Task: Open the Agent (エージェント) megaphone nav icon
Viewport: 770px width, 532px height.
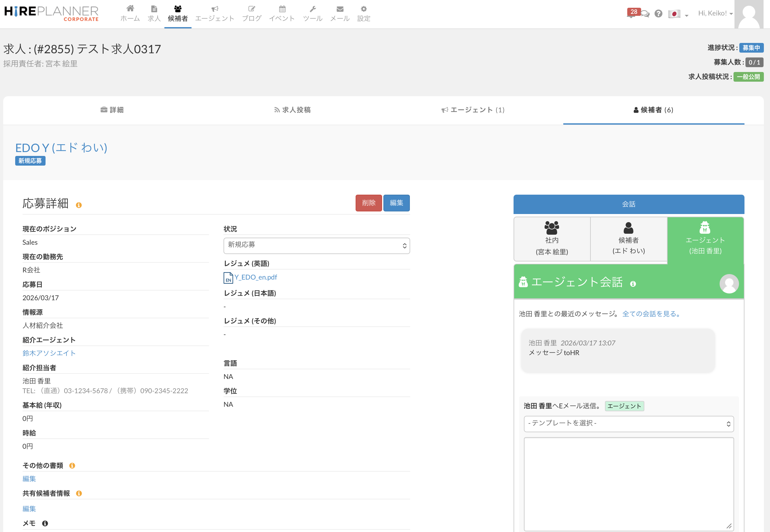Action: click(215, 9)
